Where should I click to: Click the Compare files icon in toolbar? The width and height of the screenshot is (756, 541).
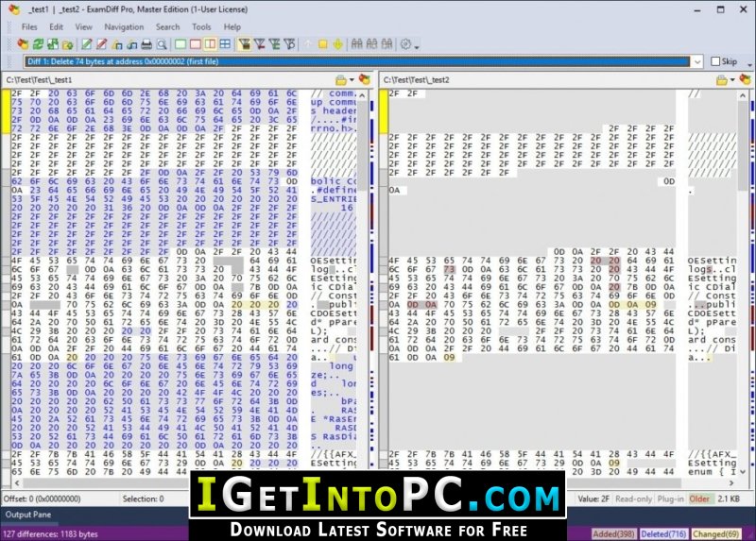[x=23, y=44]
